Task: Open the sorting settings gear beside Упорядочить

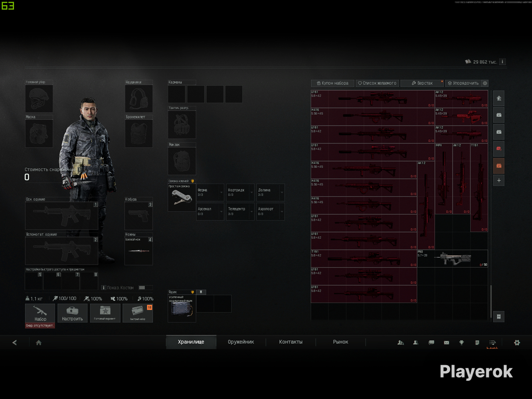Action: pyautogui.click(x=485, y=83)
